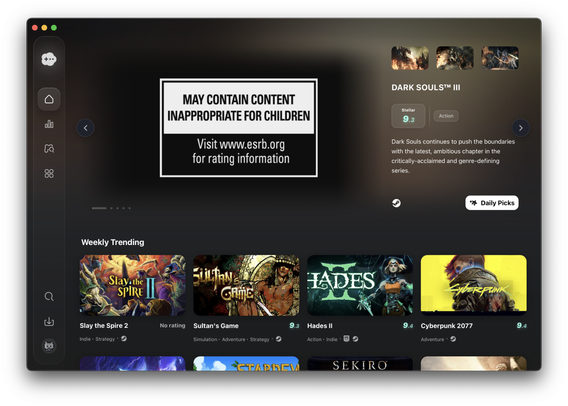Click the Weekly Trending heading
The image size is (568, 406).
coord(113,242)
